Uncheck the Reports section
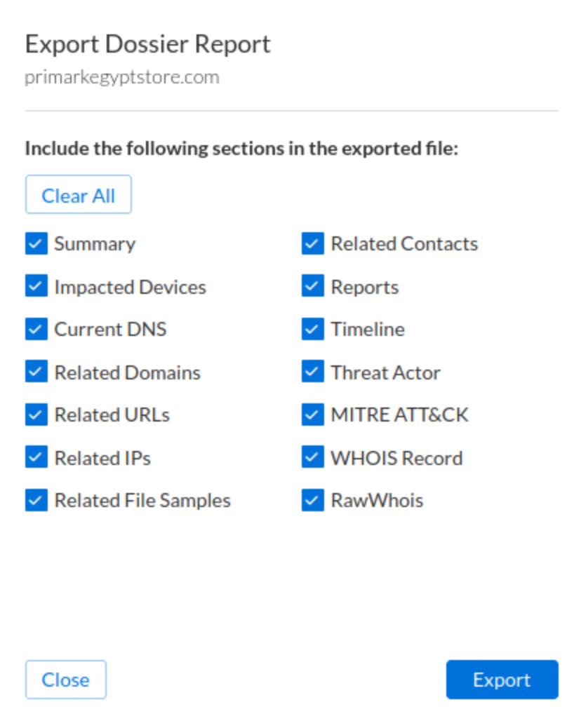Viewport: 581px width, 728px height. (x=312, y=287)
